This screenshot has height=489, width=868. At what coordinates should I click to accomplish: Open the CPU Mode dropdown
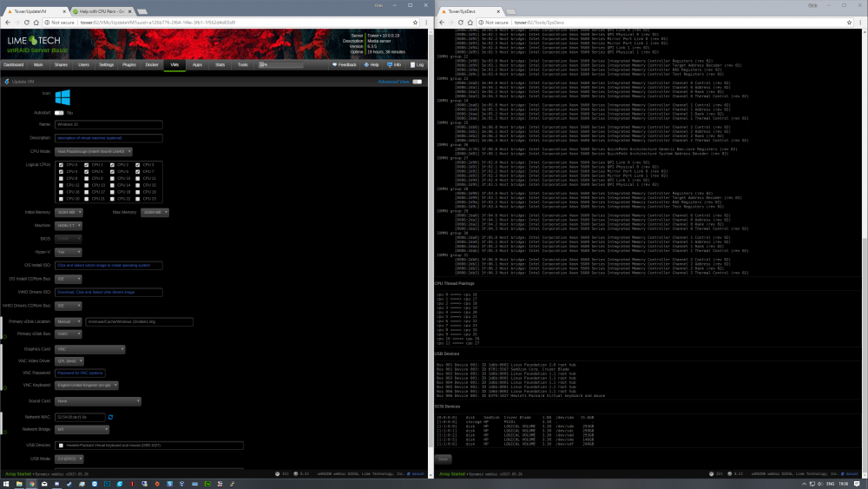[x=94, y=151]
